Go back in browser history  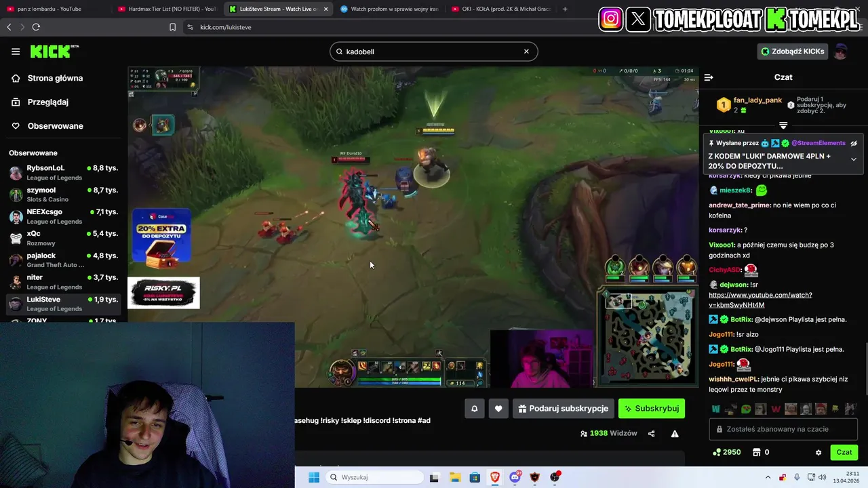click(9, 27)
